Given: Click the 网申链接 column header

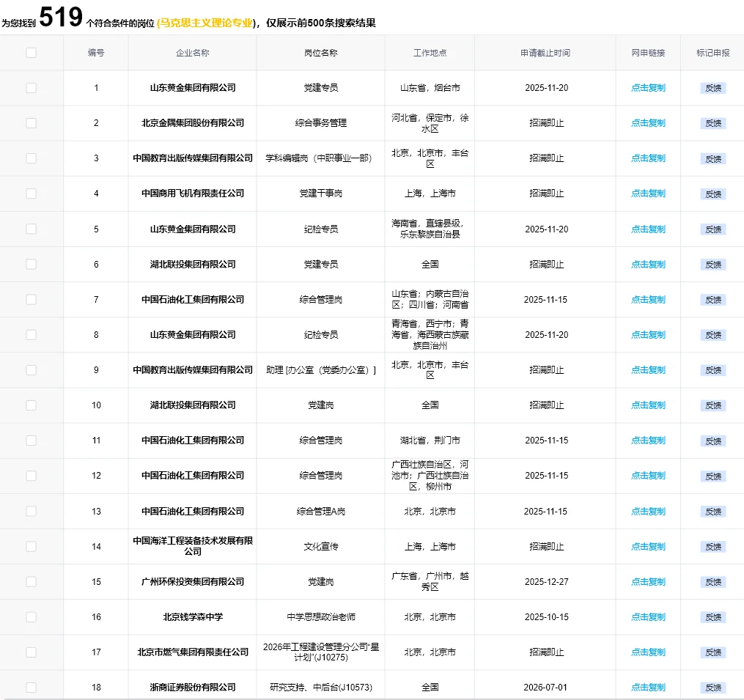Looking at the screenshot, I should click(648, 53).
